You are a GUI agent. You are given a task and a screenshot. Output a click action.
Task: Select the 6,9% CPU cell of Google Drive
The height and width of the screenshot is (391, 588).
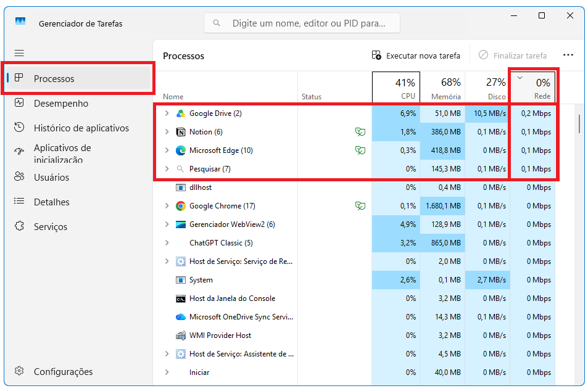tap(396, 113)
